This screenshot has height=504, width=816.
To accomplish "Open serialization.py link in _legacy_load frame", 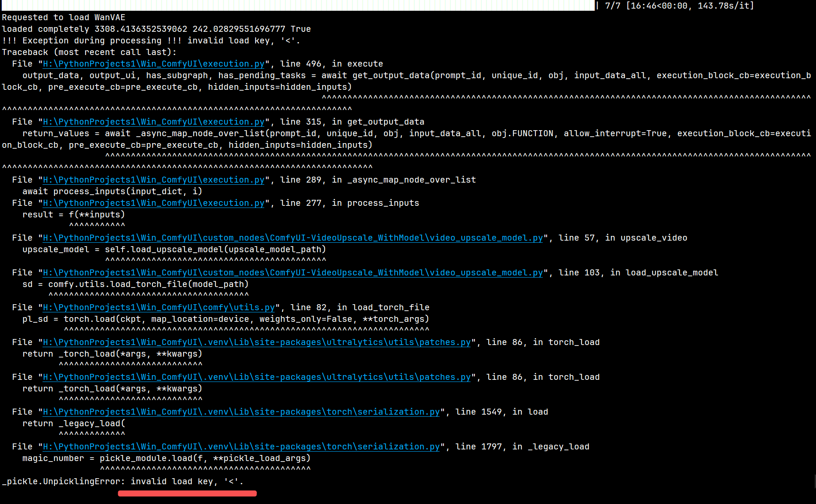I will tap(240, 446).
